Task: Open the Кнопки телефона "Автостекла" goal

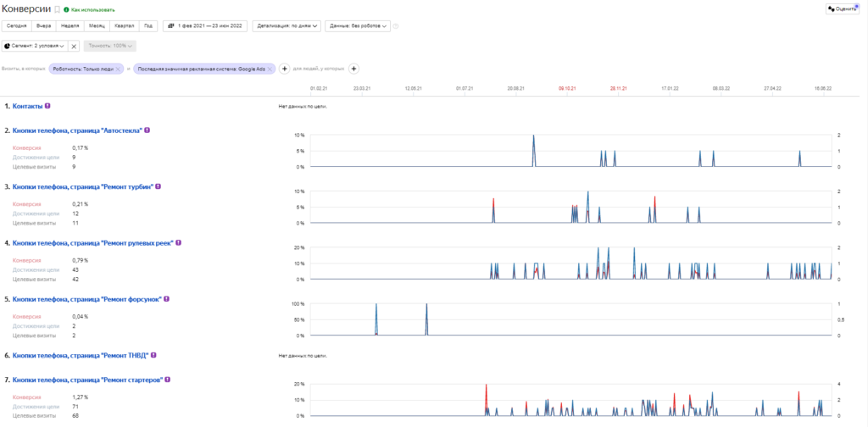Action: [77, 130]
